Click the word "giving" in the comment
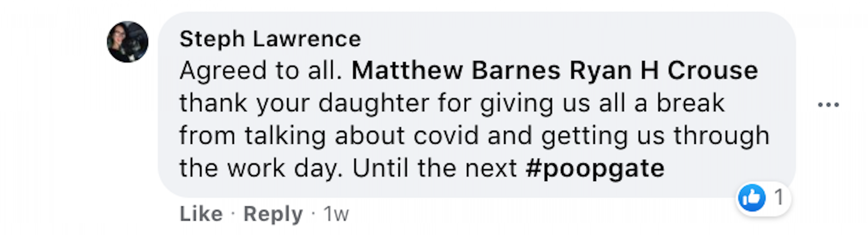The height and width of the screenshot is (235, 868). pyautogui.click(x=516, y=103)
